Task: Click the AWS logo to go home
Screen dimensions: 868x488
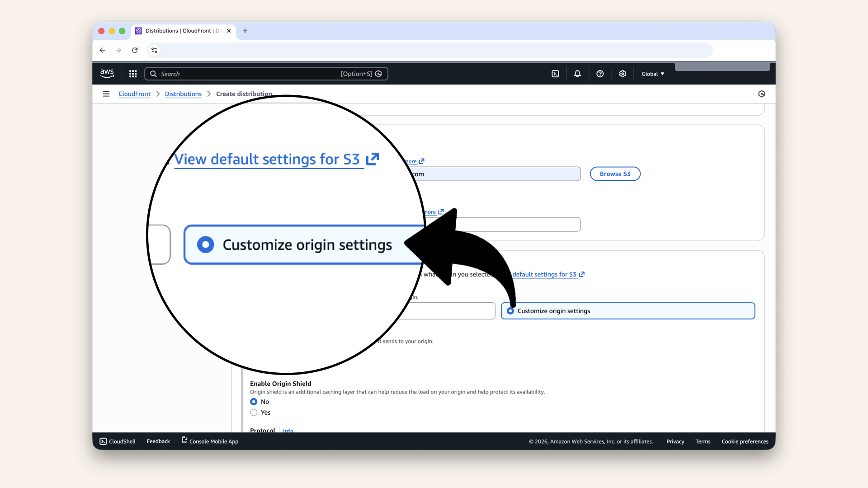Action: pos(107,73)
